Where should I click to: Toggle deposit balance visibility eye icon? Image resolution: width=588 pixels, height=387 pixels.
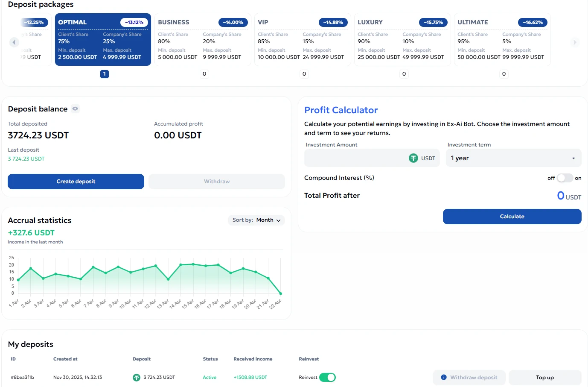point(75,109)
